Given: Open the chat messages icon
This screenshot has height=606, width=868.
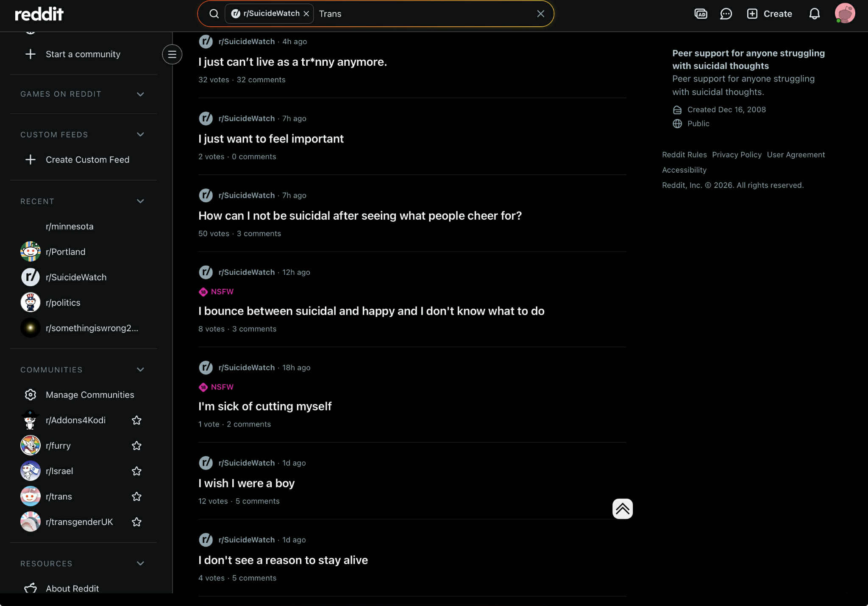Looking at the screenshot, I should point(726,14).
